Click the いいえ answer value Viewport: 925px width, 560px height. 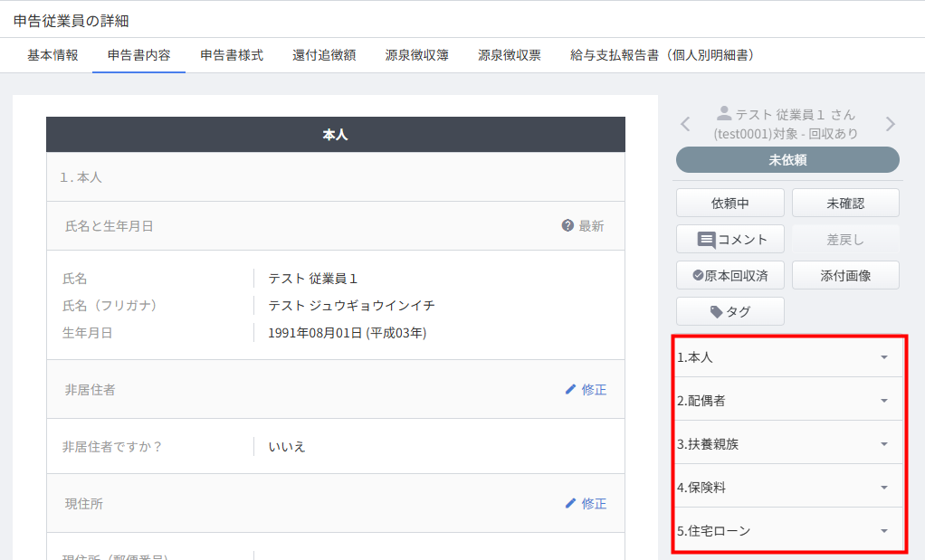287,447
